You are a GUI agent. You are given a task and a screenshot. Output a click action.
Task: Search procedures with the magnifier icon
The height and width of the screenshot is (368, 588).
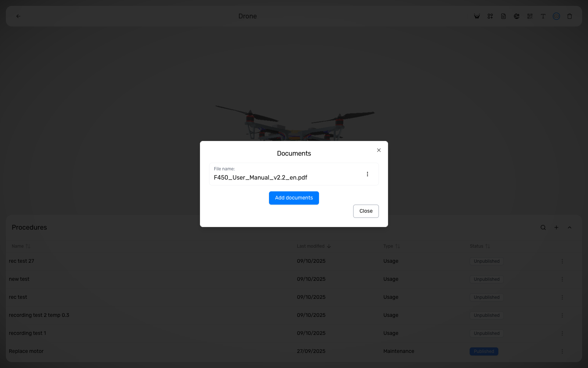pos(543,227)
